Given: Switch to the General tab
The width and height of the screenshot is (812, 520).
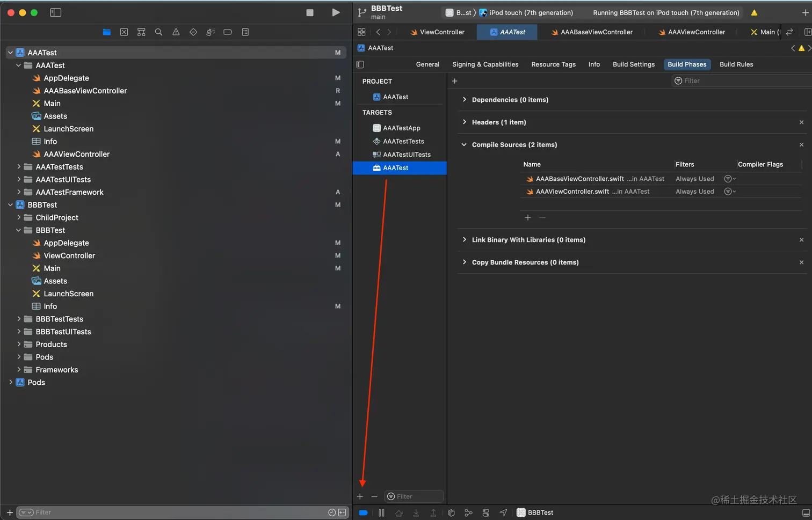Looking at the screenshot, I should click(x=427, y=64).
